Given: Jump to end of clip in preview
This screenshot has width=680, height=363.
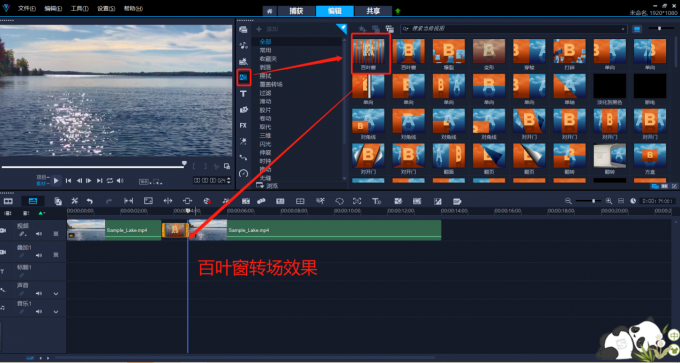Looking at the screenshot, I should tap(99, 180).
